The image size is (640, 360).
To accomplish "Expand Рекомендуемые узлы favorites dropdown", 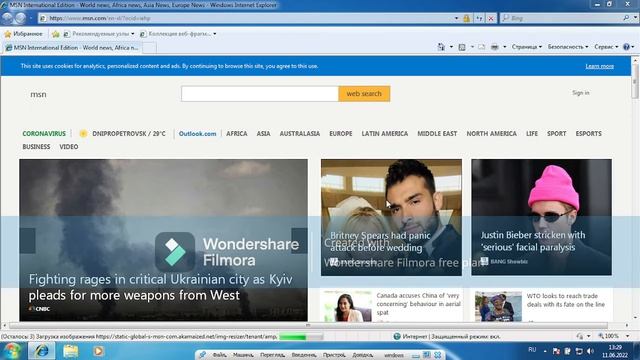I will point(133,34).
